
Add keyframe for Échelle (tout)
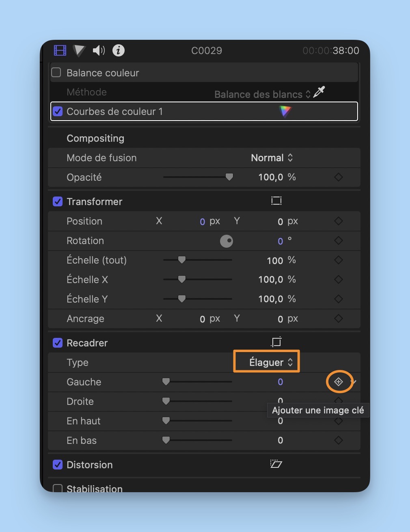(339, 260)
